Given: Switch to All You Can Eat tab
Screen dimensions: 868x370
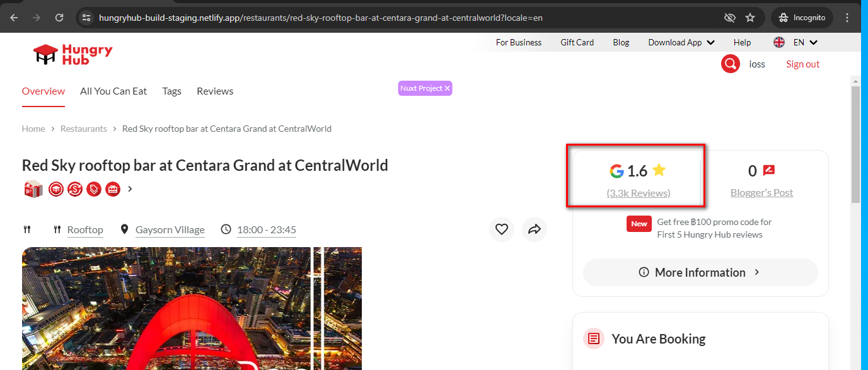Looking at the screenshot, I should point(113,91).
